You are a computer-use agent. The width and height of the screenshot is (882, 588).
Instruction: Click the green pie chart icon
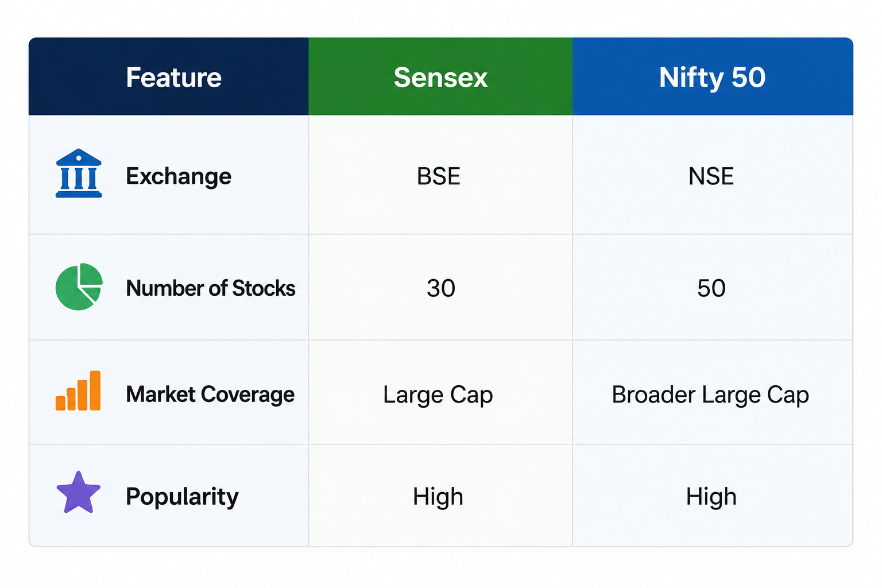pyautogui.click(x=79, y=287)
